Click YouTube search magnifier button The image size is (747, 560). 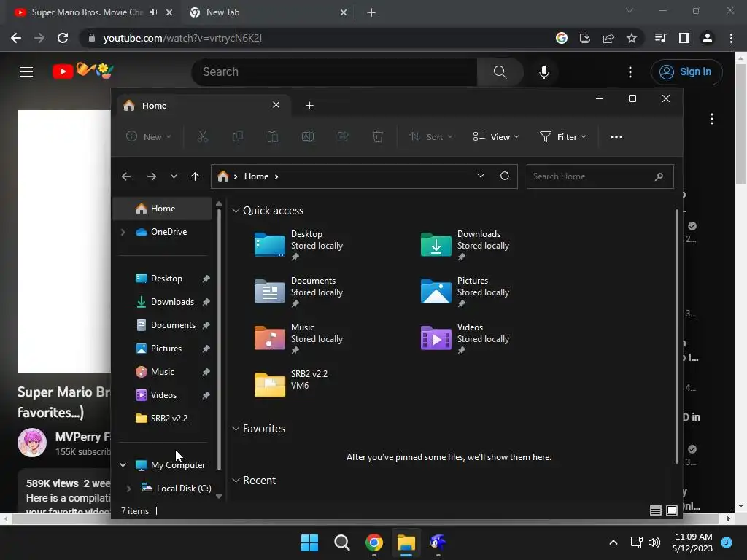(x=500, y=72)
